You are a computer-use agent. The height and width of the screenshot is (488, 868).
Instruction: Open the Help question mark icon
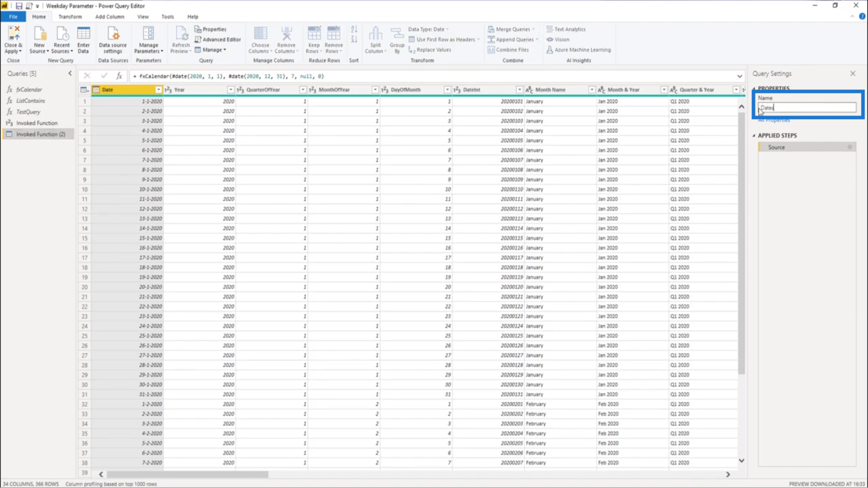point(862,17)
